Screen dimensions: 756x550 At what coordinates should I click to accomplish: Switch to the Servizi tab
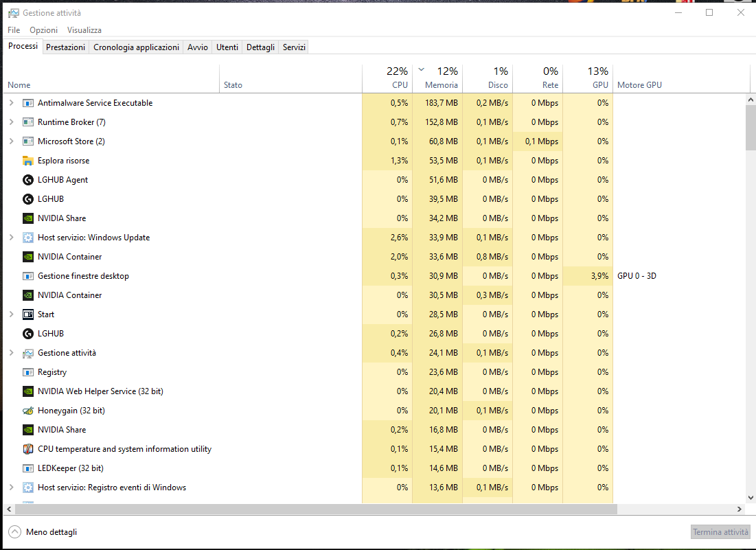tap(294, 47)
